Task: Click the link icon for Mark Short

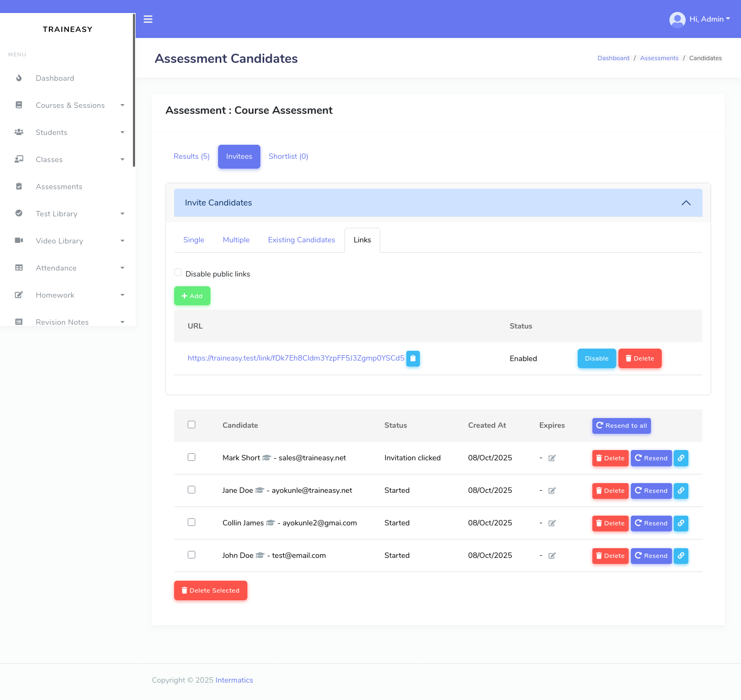Action: 681,458
